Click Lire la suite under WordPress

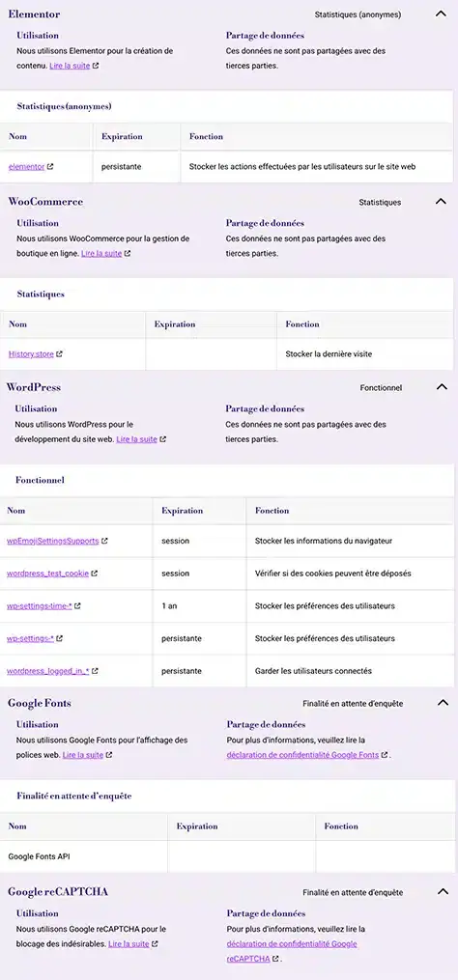136,439
